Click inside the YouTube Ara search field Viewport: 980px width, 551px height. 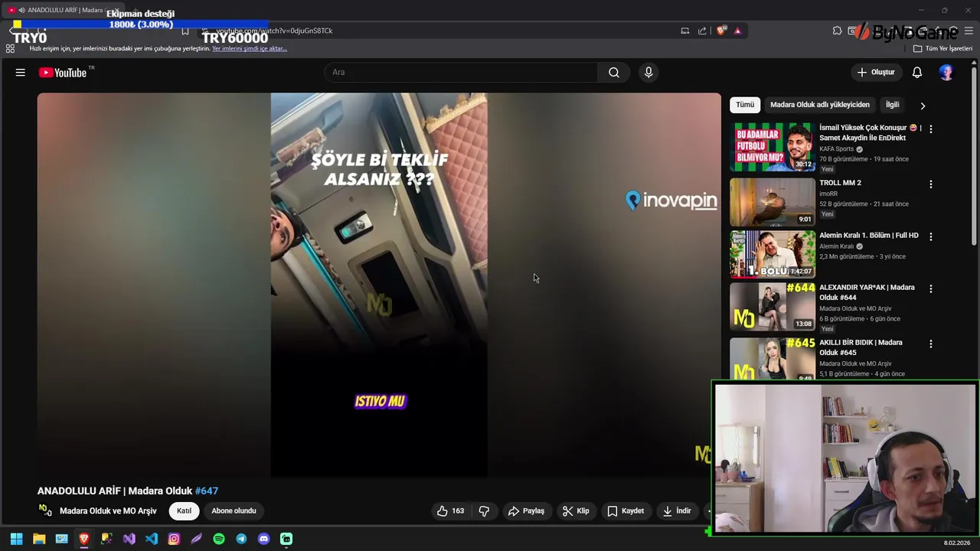tap(462, 72)
